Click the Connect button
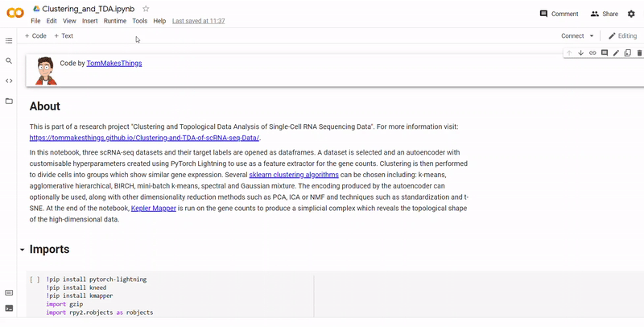The width and height of the screenshot is (644, 327). 572,35
